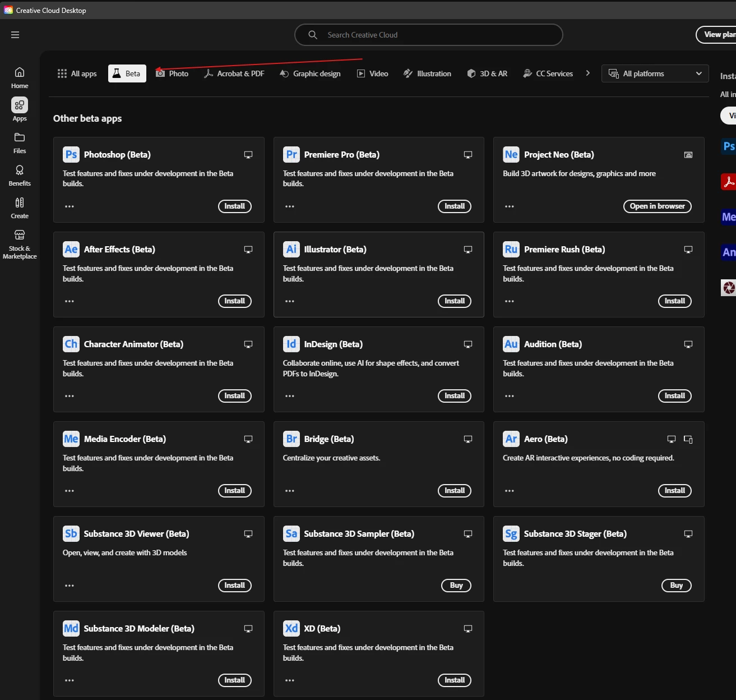
Task: Open Project Neo (Beta) in browser
Action: click(x=658, y=206)
